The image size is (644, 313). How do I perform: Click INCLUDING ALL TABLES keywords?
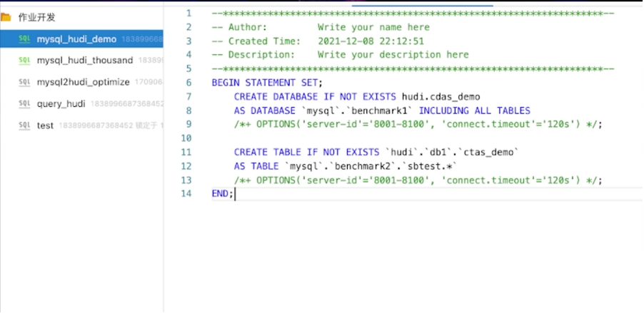(474, 111)
